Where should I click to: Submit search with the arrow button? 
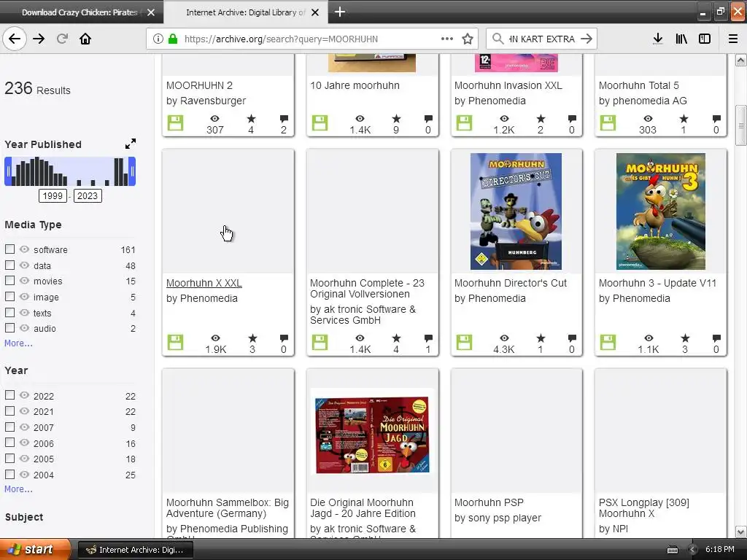click(x=587, y=39)
